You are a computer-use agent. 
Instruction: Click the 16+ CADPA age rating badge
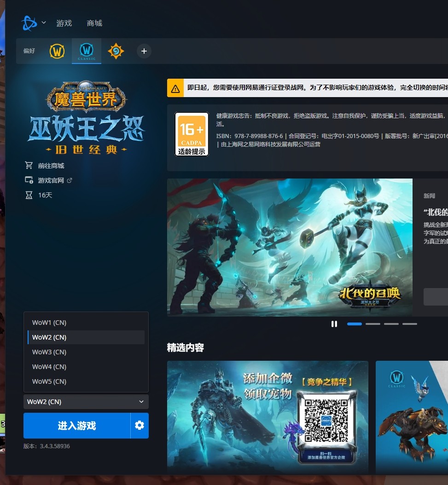(192, 134)
